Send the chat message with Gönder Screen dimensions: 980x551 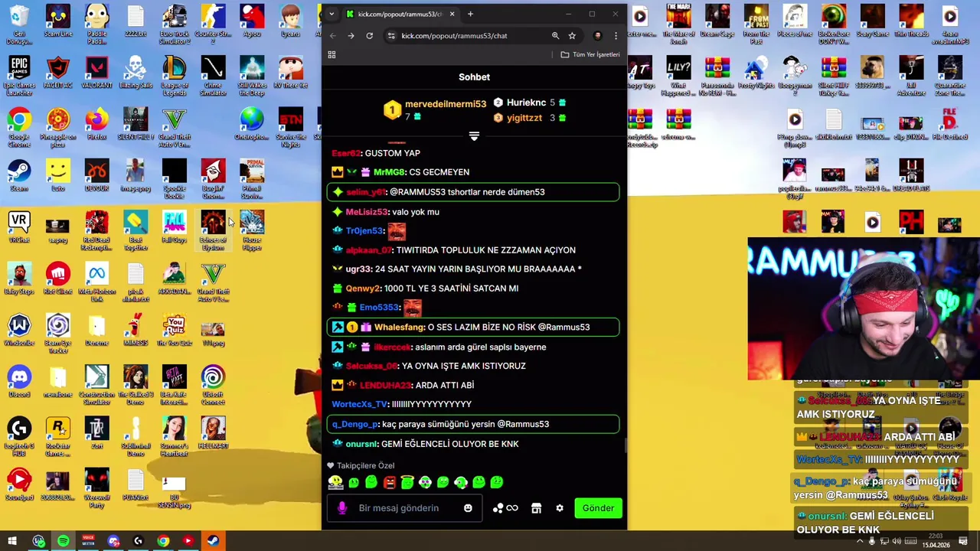point(598,508)
